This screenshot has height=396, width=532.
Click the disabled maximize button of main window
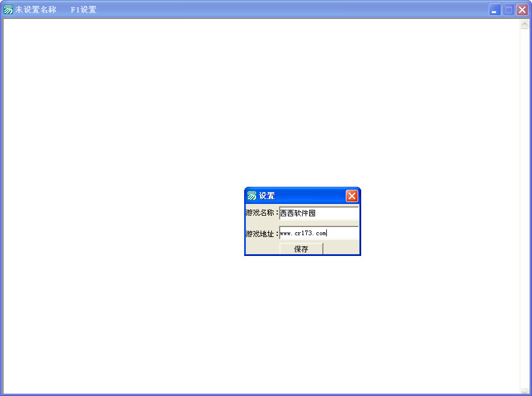[508, 10]
